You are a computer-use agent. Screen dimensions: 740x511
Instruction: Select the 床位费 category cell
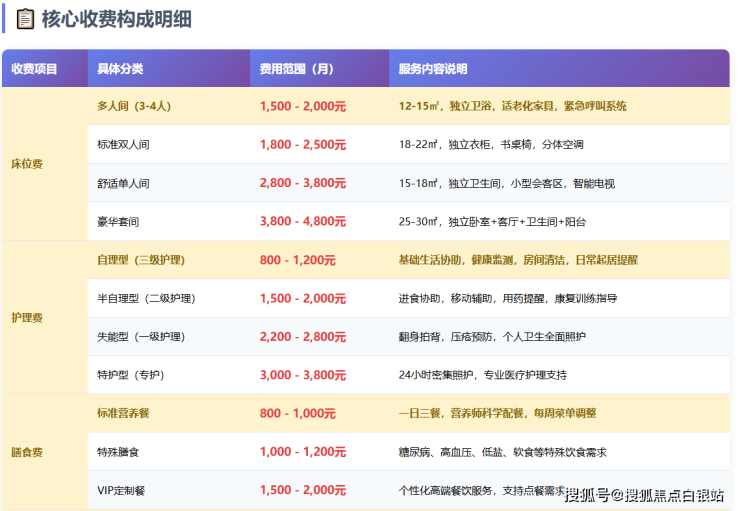click(x=27, y=163)
